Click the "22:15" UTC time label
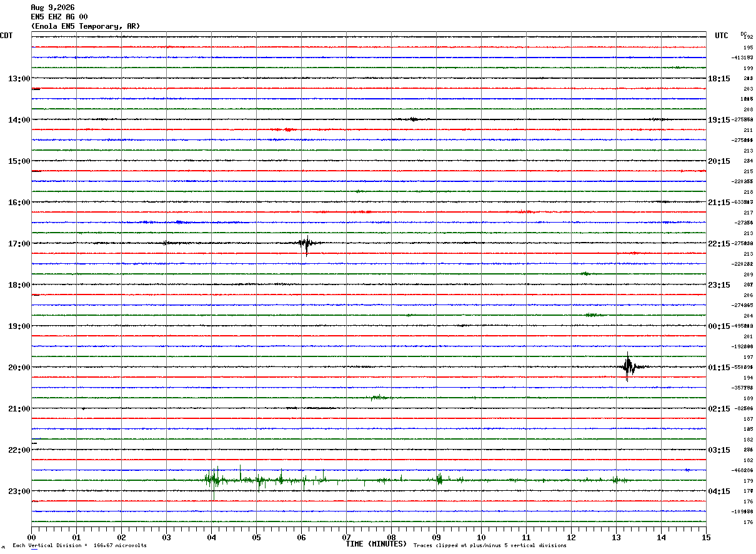The height and width of the screenshot is (554, 756). (x=719, y=244)
